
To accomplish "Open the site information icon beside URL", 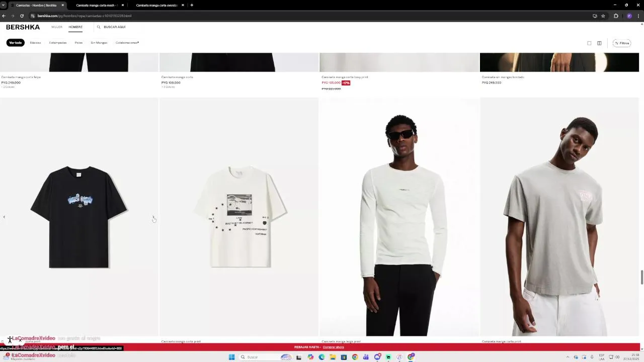I will (x=33, y=16).
